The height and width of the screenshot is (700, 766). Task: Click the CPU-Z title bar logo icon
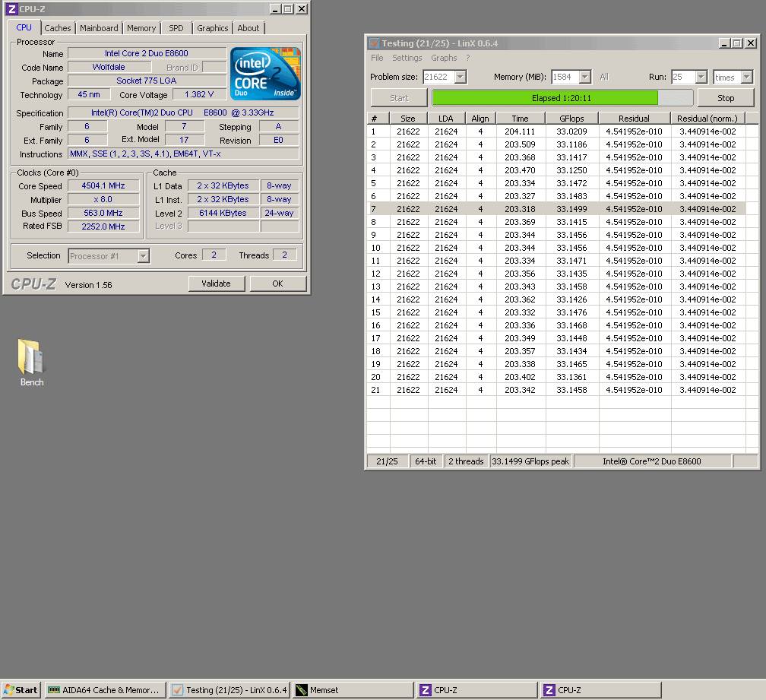(11, 9)
